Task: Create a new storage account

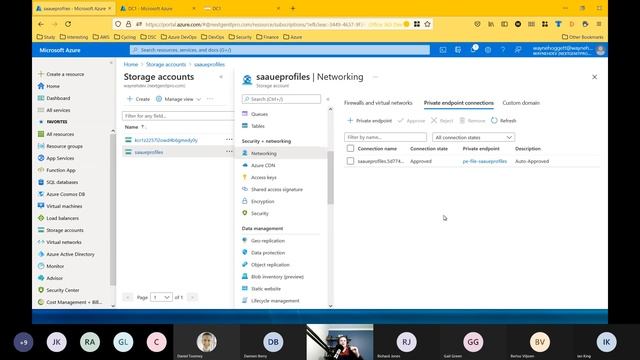Action: [x=138, y=99]
